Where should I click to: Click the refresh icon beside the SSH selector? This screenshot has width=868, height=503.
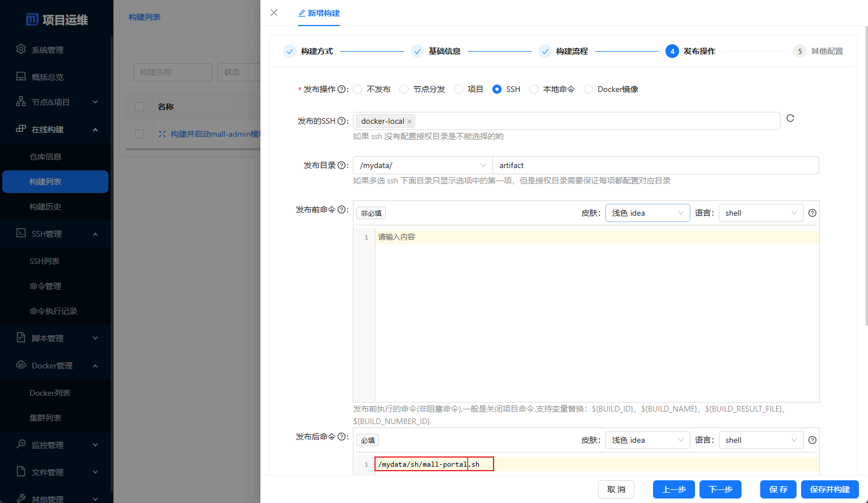click(x=790, y=118)
